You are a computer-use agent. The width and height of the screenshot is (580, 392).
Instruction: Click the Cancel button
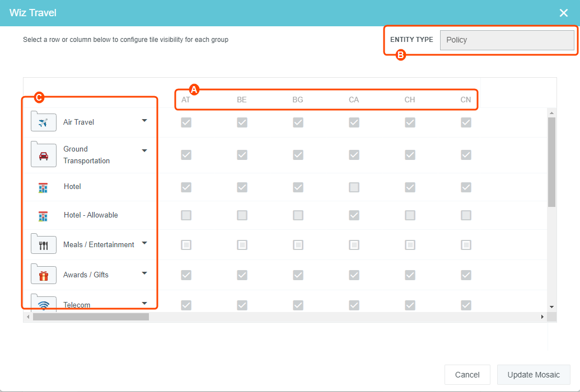(x=467, y=375)
